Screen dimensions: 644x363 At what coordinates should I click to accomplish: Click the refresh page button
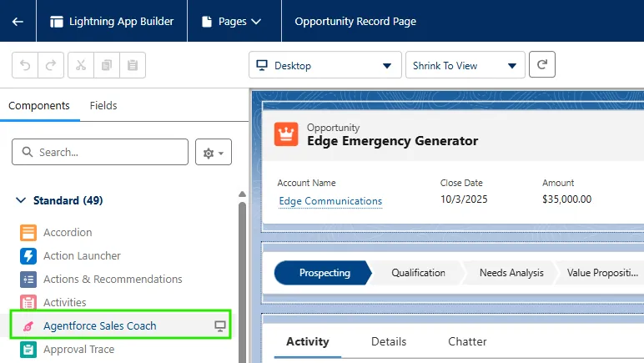click(542, 65)
